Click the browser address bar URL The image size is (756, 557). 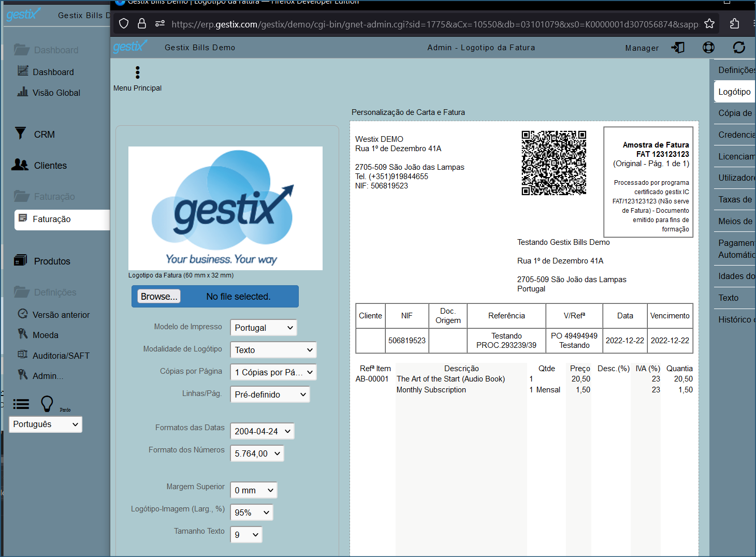[x=435, y=24]
